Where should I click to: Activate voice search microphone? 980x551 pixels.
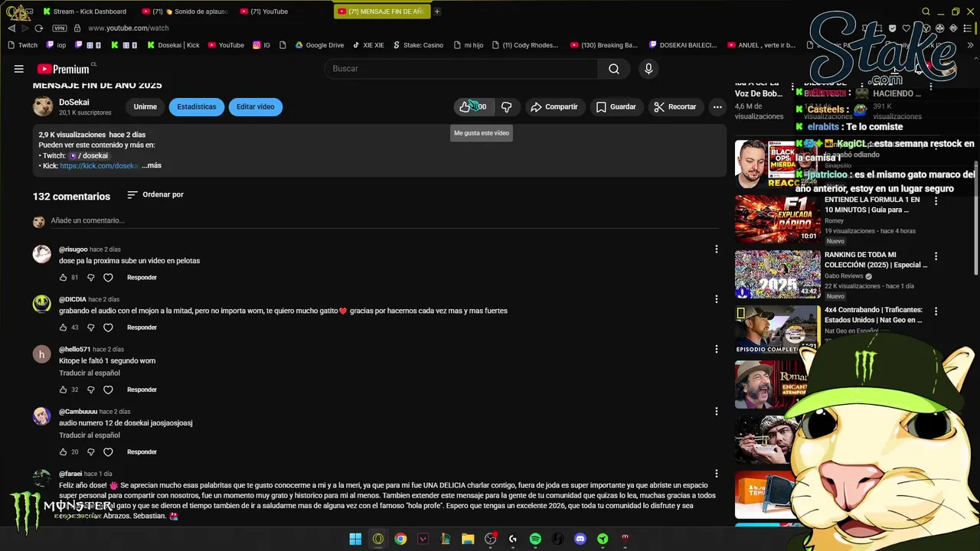[648, 69]
